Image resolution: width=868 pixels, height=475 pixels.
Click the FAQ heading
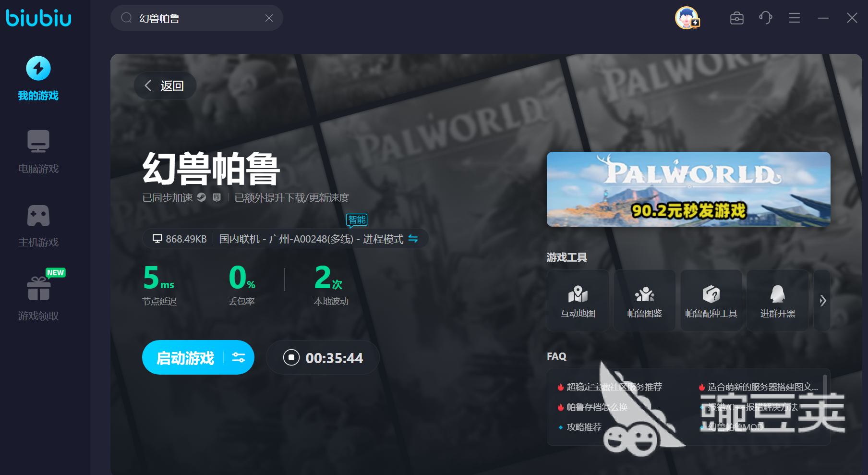pyautogui.click(x=557, y=356)
